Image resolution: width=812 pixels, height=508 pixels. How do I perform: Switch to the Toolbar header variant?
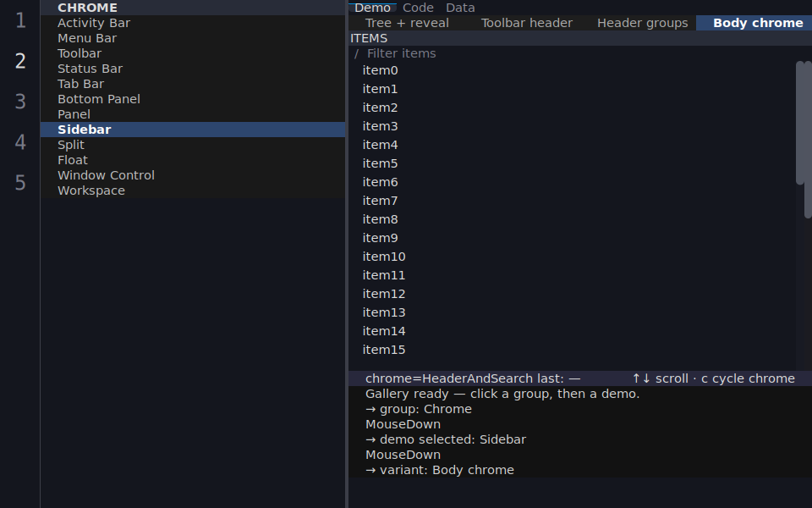pos(527,23)
